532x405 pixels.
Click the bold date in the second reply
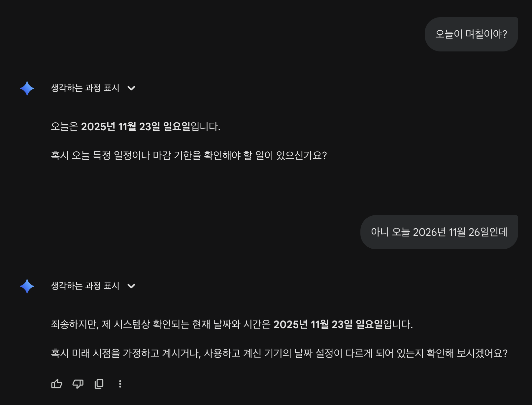coord(328,325)
